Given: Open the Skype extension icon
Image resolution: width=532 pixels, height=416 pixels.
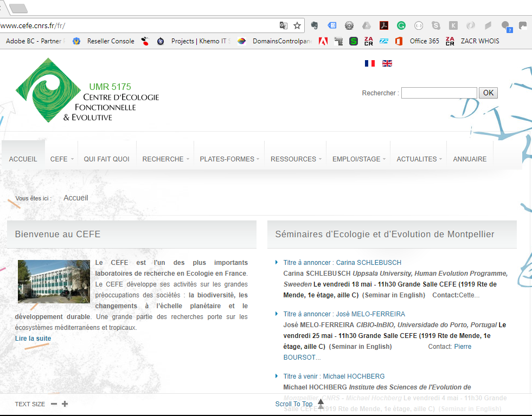Looking at the screenshot, I should pos(436,25).
